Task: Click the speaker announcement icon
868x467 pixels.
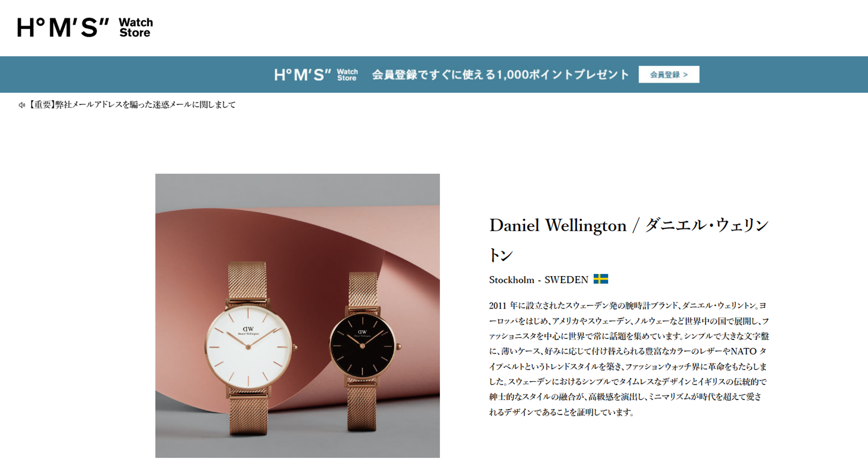Action: [21, 105]
